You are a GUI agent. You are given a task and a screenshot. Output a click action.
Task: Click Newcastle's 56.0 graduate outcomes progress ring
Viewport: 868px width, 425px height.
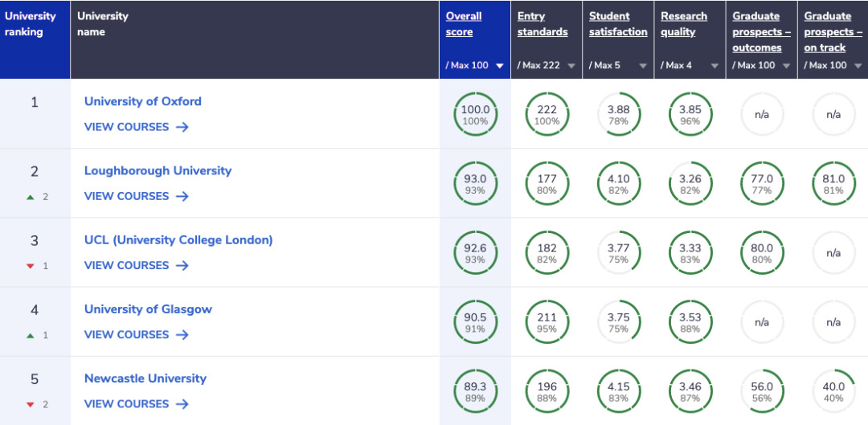[x=761, y=391]
